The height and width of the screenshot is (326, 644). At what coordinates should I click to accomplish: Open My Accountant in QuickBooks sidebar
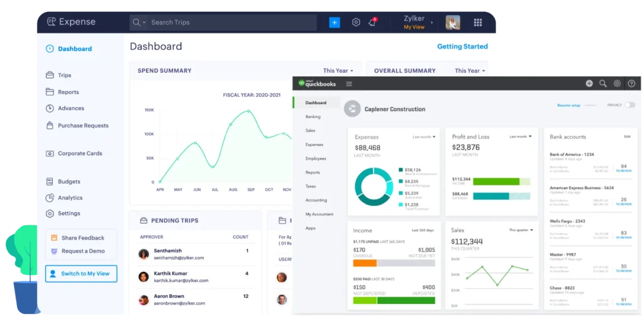tap(319, 214)
